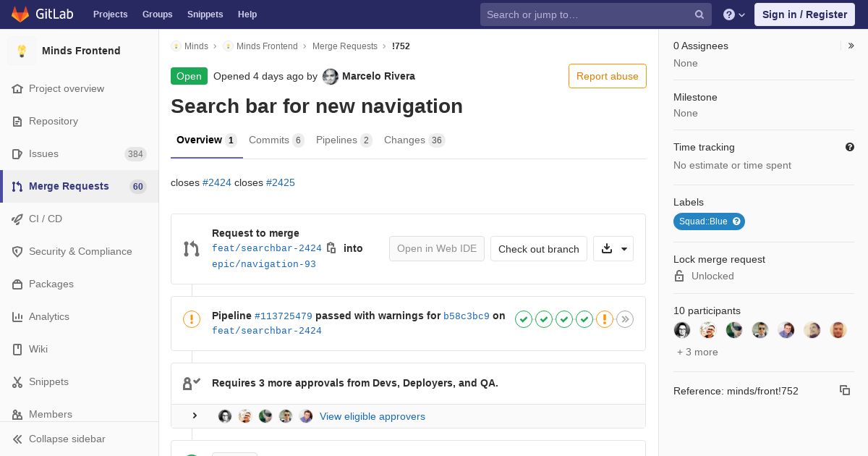Click the Wiki book icon
868x456 pixels.
(x=17, y=349)
